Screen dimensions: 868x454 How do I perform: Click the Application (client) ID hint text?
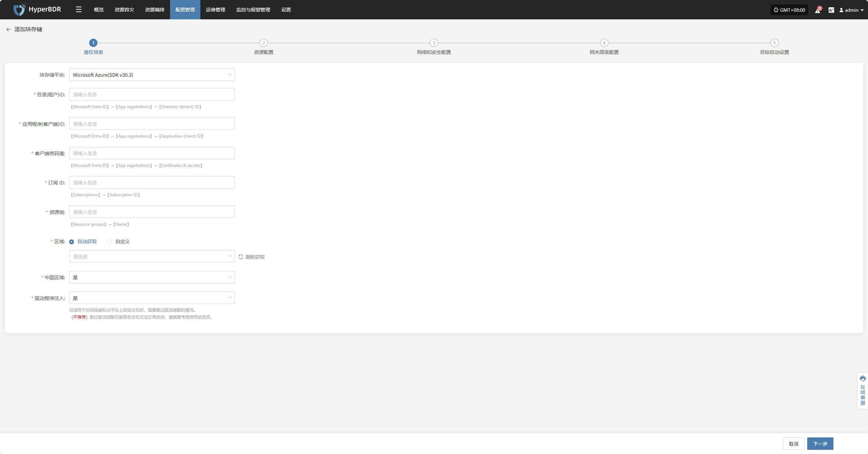click(x=137, y=136)
